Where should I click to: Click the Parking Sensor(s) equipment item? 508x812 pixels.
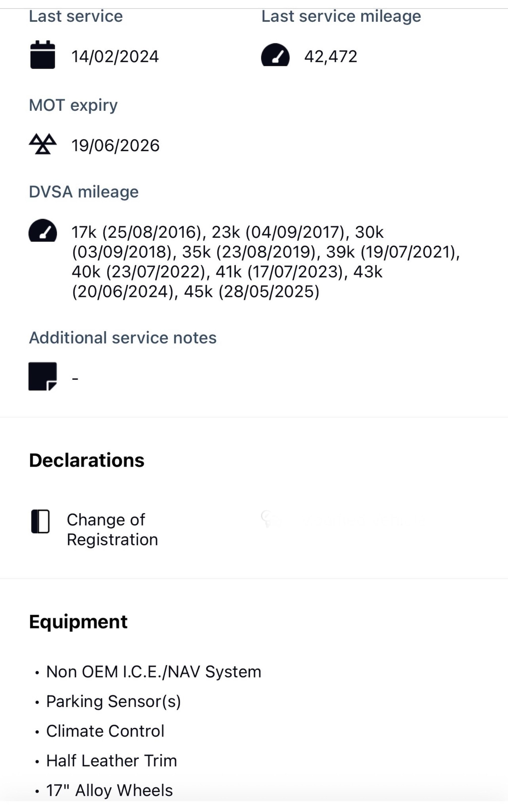point(113,701)
